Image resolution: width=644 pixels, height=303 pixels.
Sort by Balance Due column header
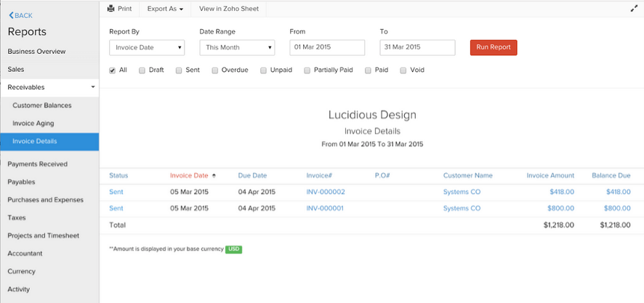611,176
